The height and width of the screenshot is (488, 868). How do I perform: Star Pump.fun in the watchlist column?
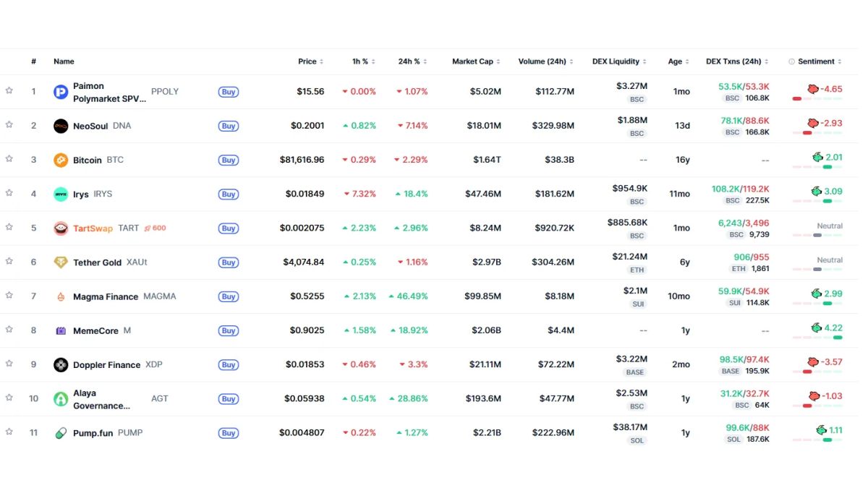click(9, 432)
